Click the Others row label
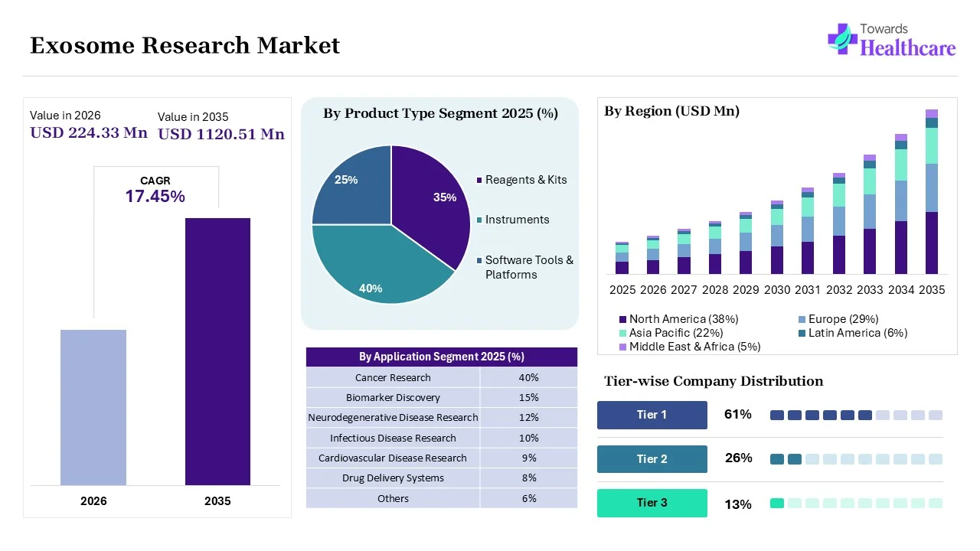Image resolution: width=980 pixels, height=551 pixels. point(393,498)
